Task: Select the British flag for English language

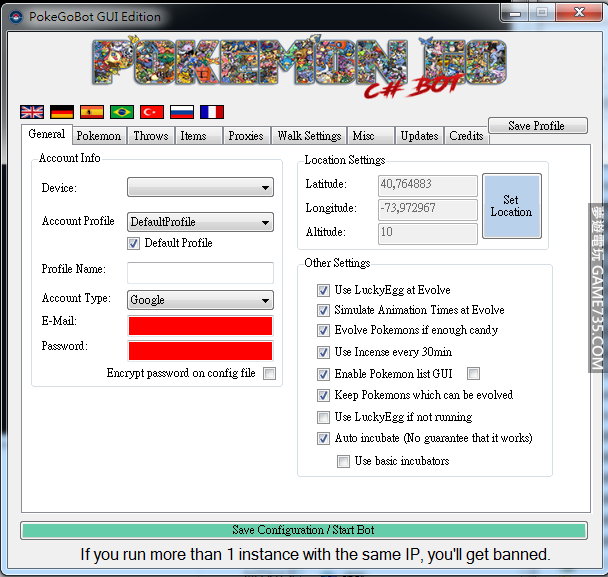Action: (32, 112)
